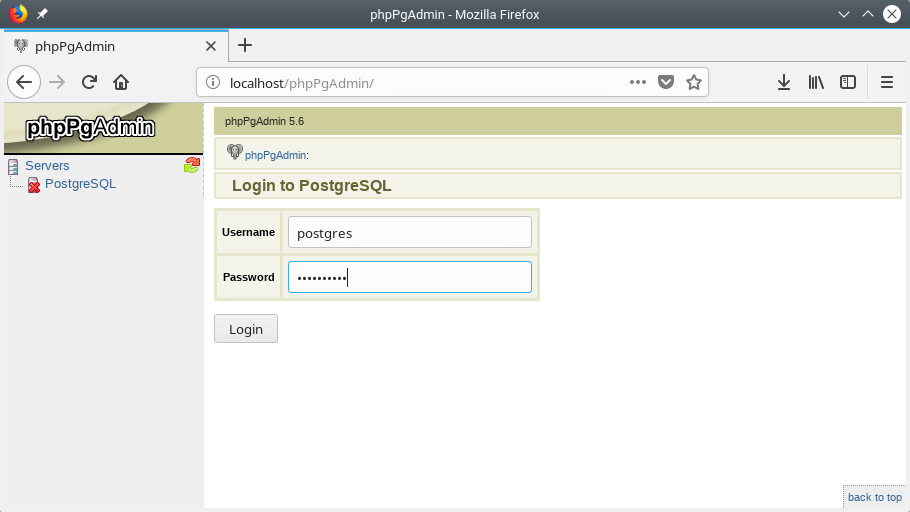Go to the Firefox home page
Viewport: 910px width, 512px height.
(121, 82)
